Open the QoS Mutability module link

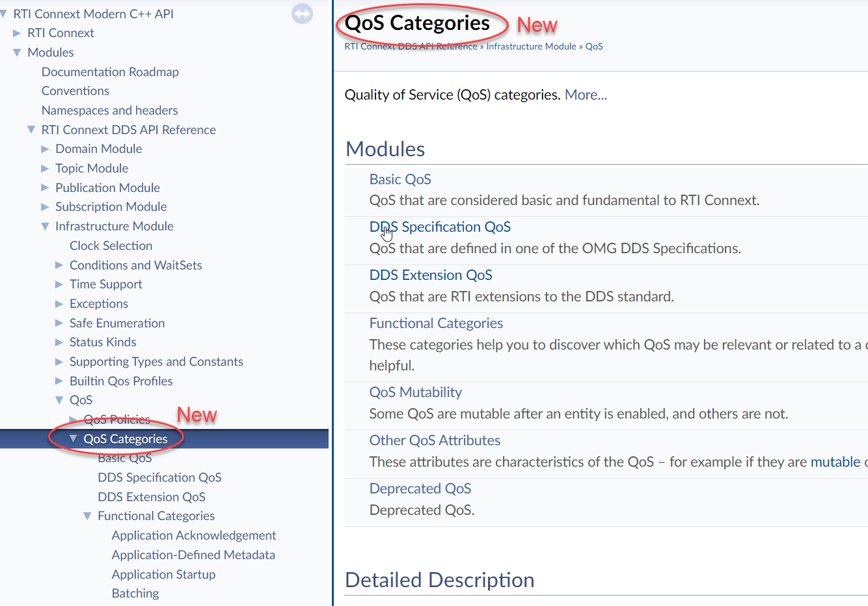pyautogui.click(x=415, y=393)
